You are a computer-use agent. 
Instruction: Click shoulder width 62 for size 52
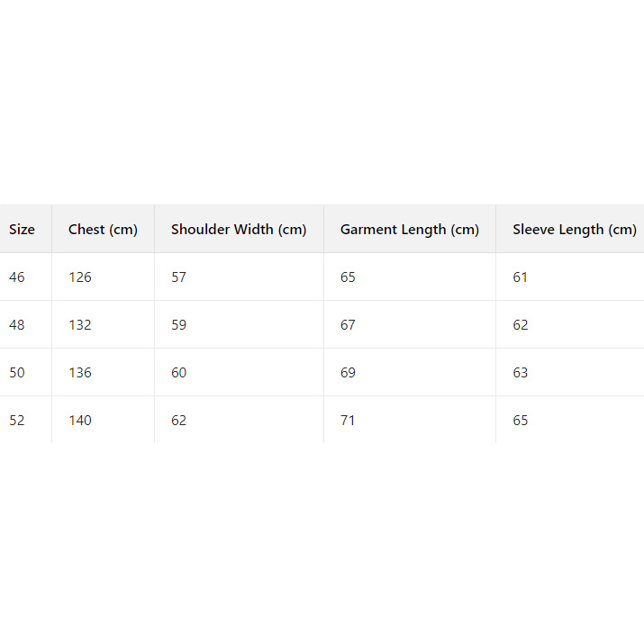point(178,421)
